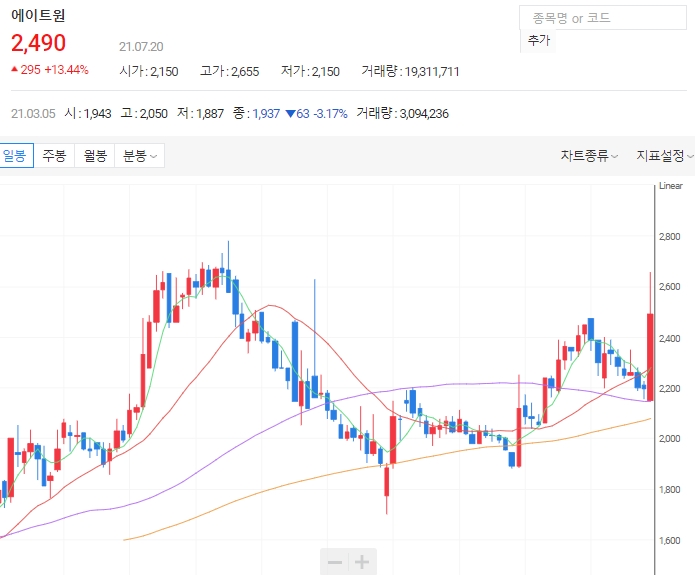Click the date 21.07.20
Screen dimensions: 695x575
141,47
